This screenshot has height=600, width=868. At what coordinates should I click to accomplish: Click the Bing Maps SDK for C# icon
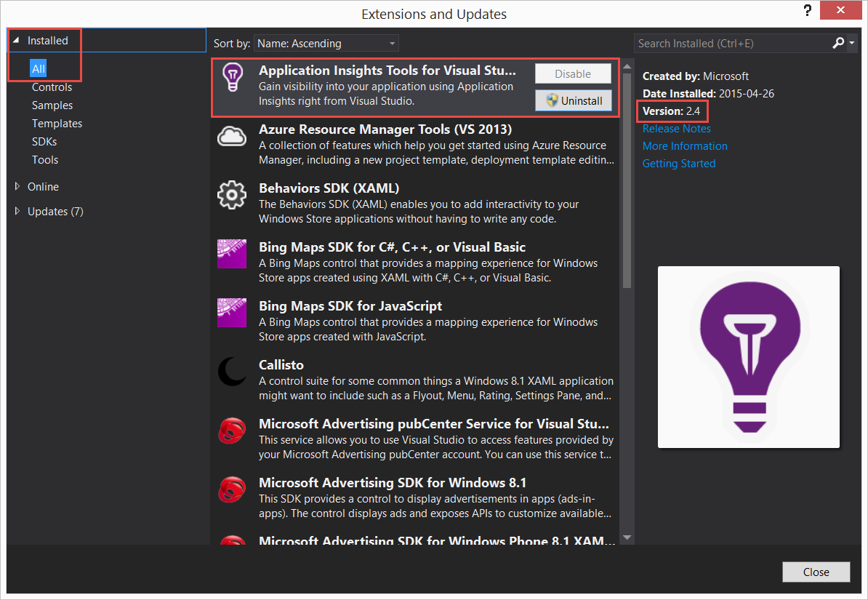231,254
